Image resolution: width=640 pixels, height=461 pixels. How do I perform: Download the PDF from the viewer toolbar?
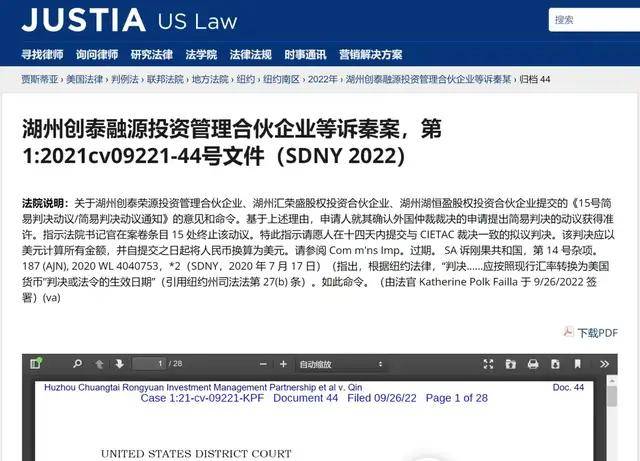coord(555,364)
